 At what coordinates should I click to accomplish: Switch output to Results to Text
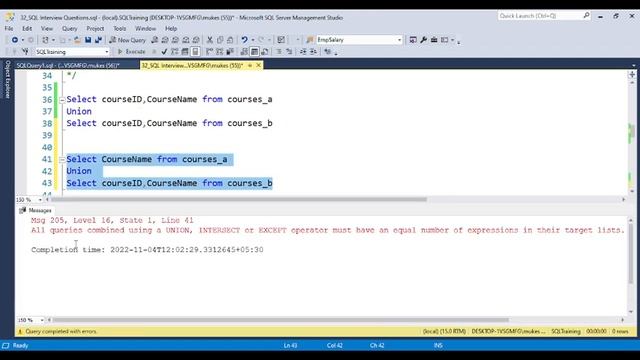click(x=244, y=51)
